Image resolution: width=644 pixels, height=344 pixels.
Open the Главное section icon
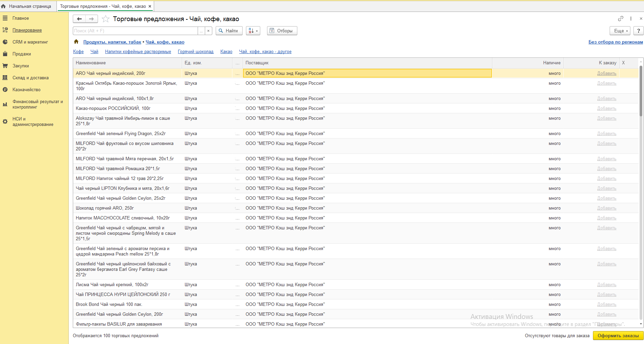(x=5, y=18)
